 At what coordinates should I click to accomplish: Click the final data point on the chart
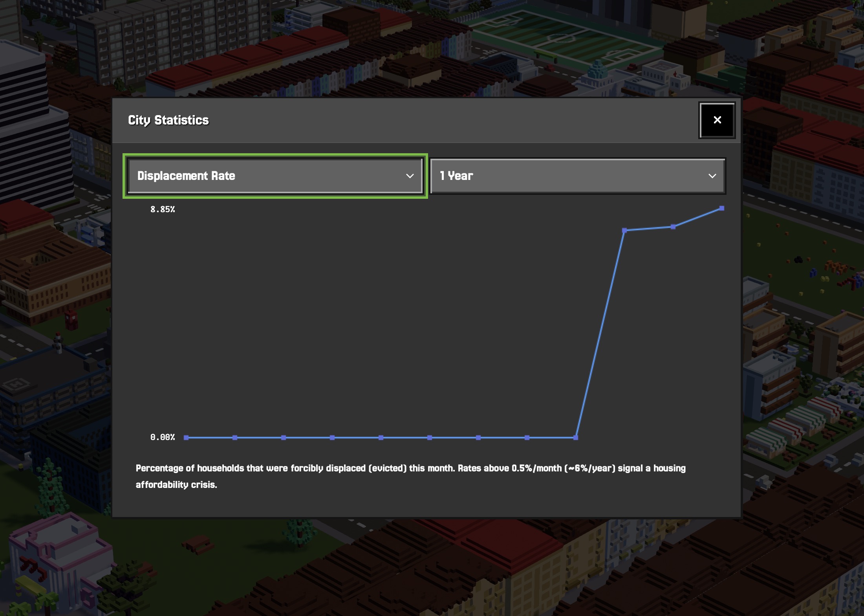[x=722, y=208]
